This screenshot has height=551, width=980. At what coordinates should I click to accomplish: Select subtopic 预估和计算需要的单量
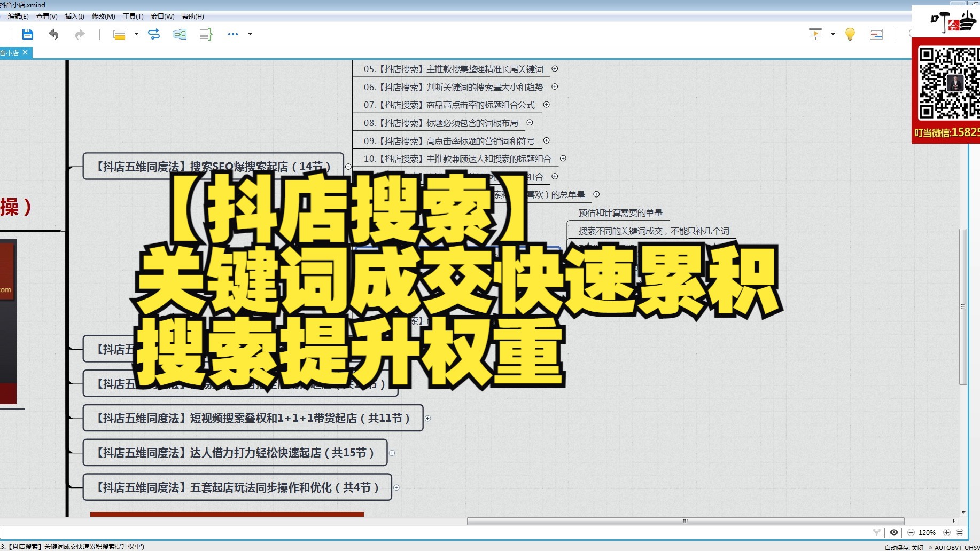pyautogui.click(x=620, y=213)
